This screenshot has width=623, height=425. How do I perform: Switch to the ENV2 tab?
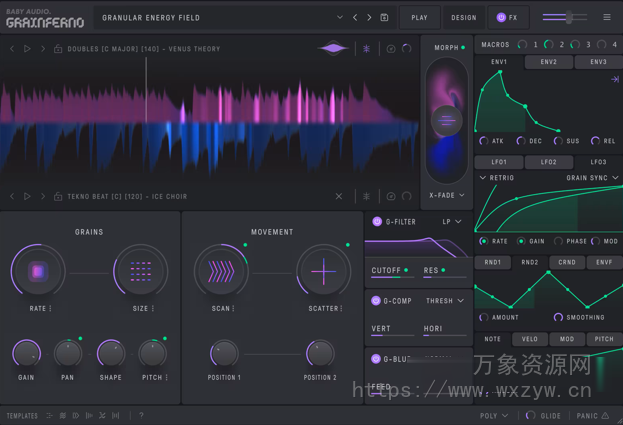pyautogui.click(x=549, y=62)
